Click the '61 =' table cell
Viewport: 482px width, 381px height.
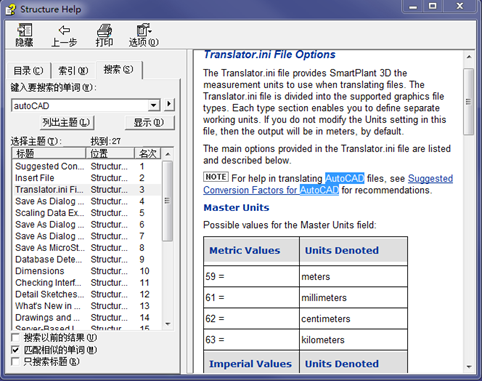point(252,297)
